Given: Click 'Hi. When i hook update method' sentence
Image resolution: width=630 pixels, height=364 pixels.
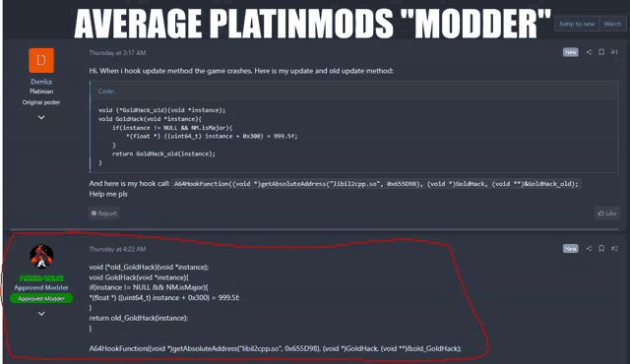Looking at the screenshot, I should pos(241,71).
